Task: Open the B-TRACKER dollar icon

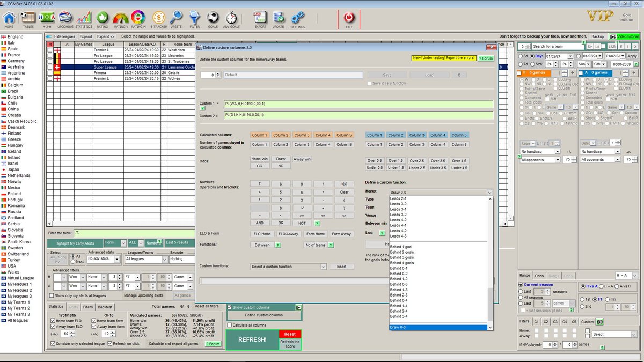Action: point(158,19)
